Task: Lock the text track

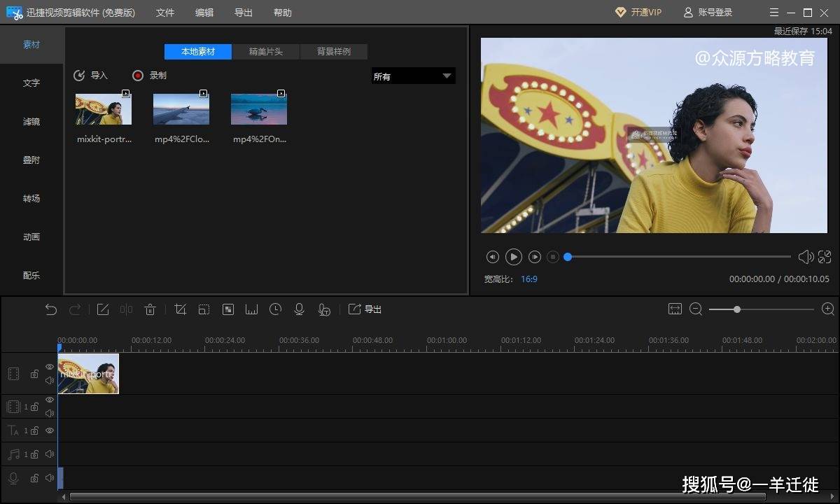Action: point(34,430)
